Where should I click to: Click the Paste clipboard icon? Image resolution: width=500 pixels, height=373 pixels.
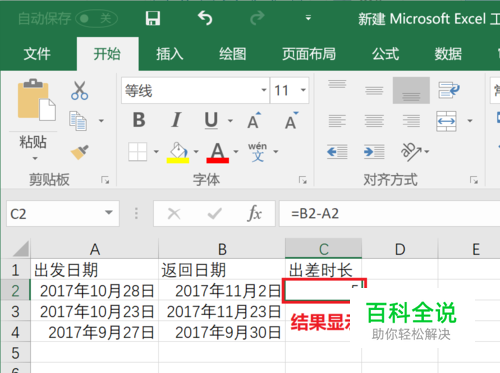tap(36, 100)
